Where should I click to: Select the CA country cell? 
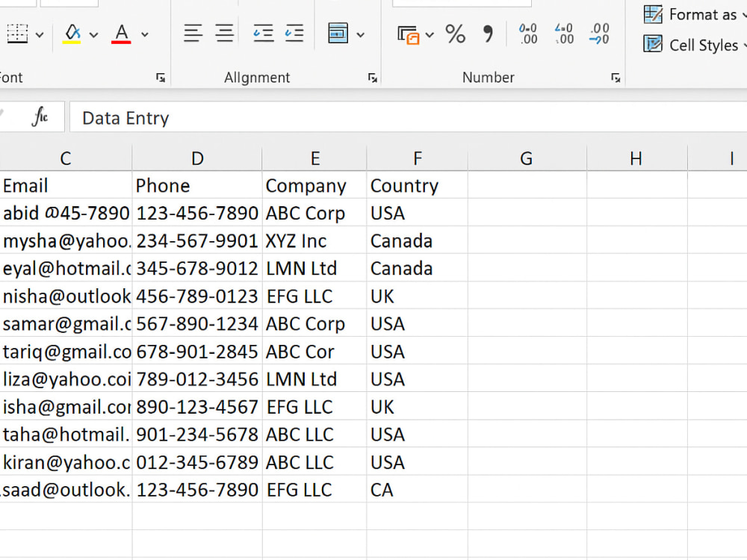(418, 490)
